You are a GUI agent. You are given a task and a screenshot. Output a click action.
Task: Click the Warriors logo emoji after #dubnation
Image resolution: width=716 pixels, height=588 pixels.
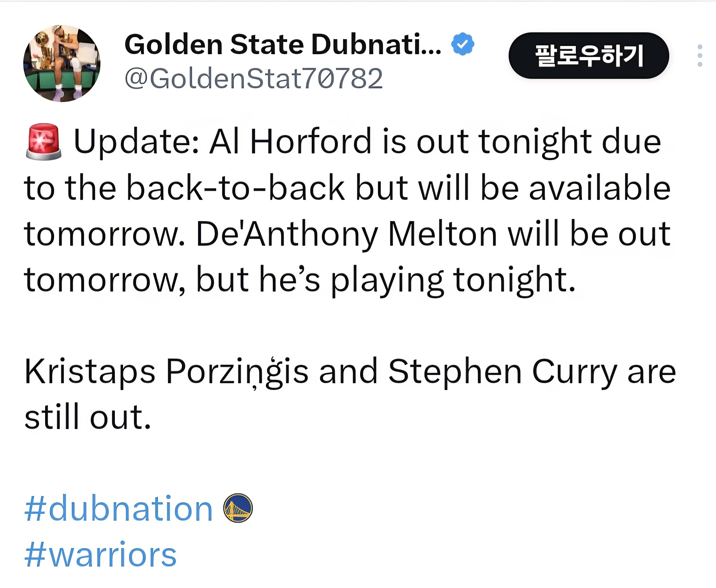pos(238,508)
